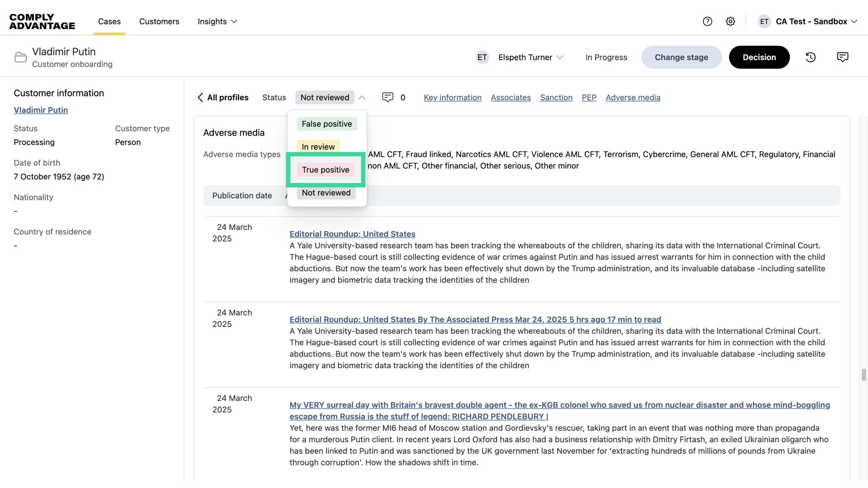Switch to the Customers tab
868x488 pixels.
point(159,21)
